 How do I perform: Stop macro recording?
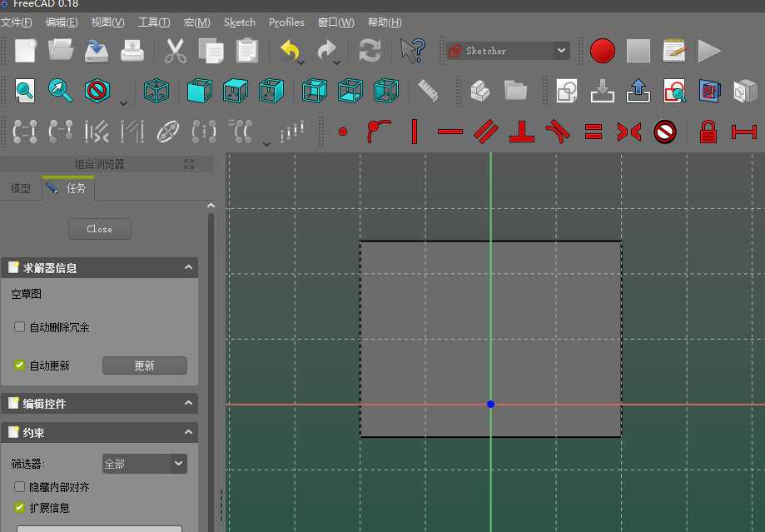point(638,51)
